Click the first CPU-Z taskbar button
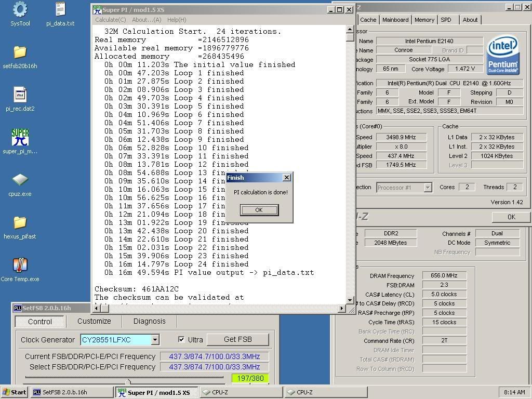532x399 pixels. [241, 392]
